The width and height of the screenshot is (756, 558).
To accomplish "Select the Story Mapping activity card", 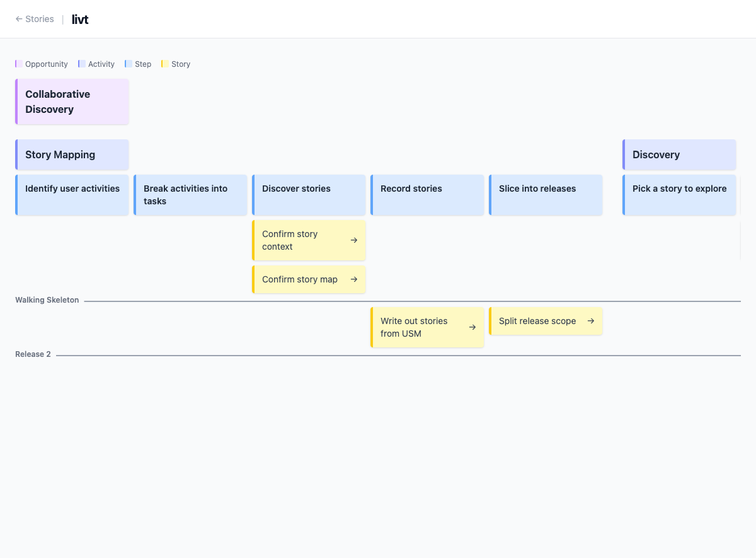I will 72,154.
